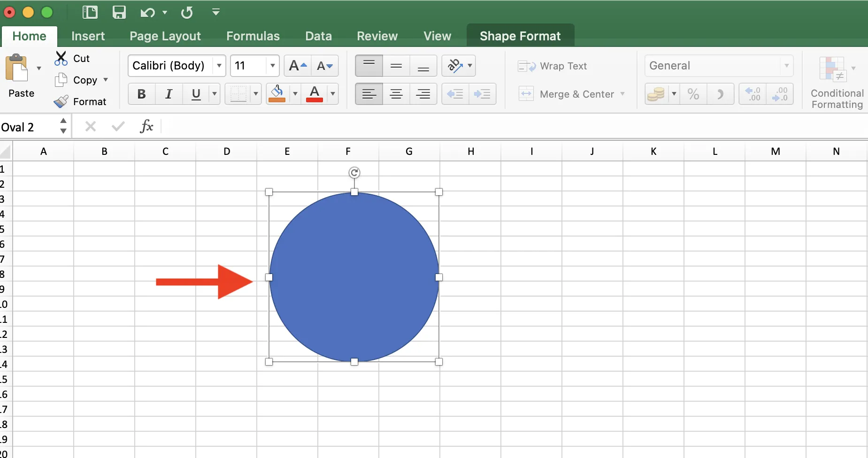Apply comma style number format

[x=720, y=94]
